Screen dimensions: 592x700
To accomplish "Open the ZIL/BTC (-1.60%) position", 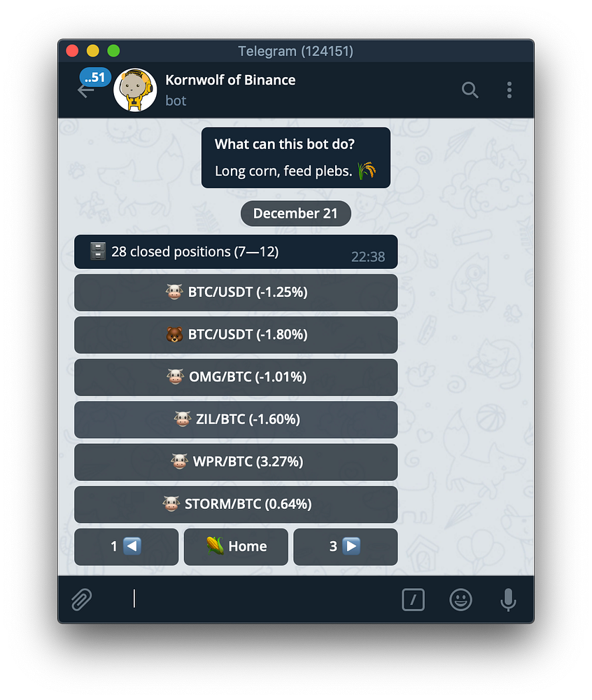I will [236, 419].
